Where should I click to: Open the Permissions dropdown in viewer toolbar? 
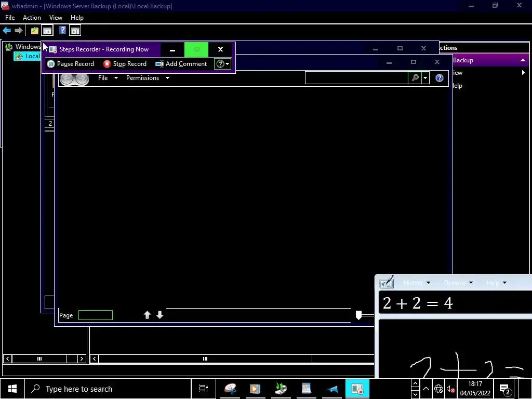click(x=148, y=78)
